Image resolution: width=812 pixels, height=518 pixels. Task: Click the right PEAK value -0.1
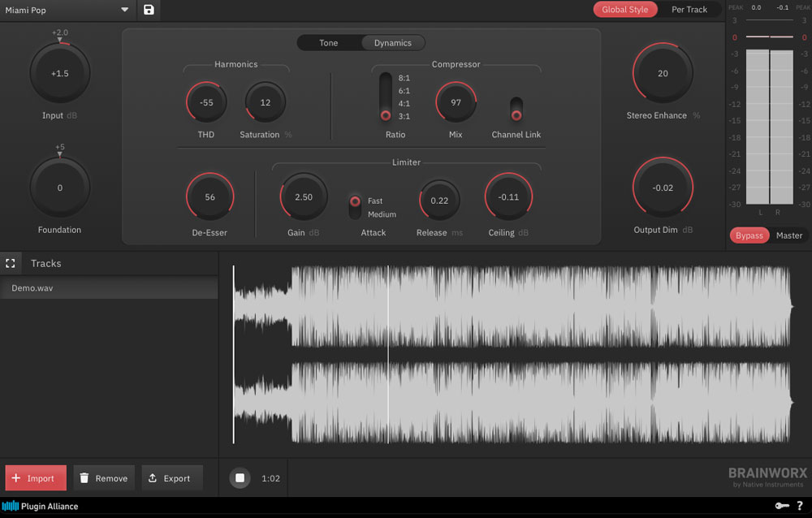783,7
